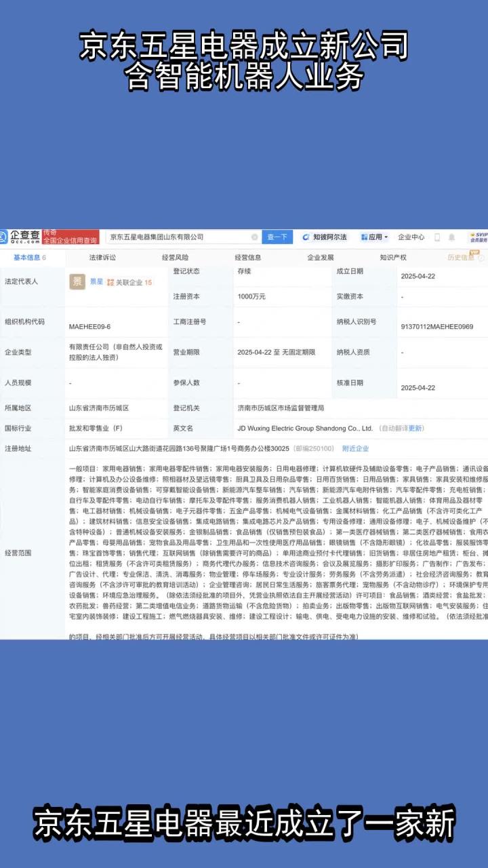Viewport: 488px width, 868px height.
Task: Switch to 历史信息 tab
Action: coord(461,258)
